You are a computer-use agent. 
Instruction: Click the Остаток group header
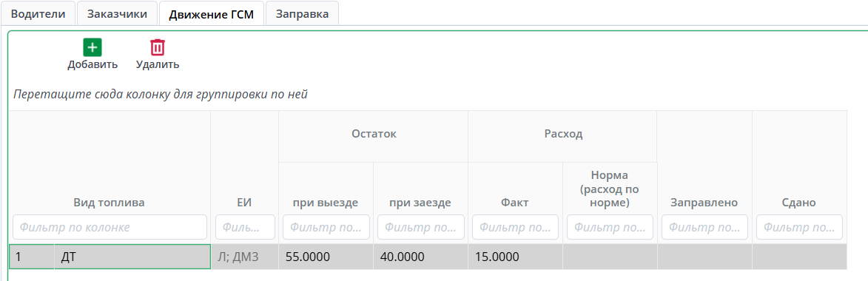pos(374,134)
